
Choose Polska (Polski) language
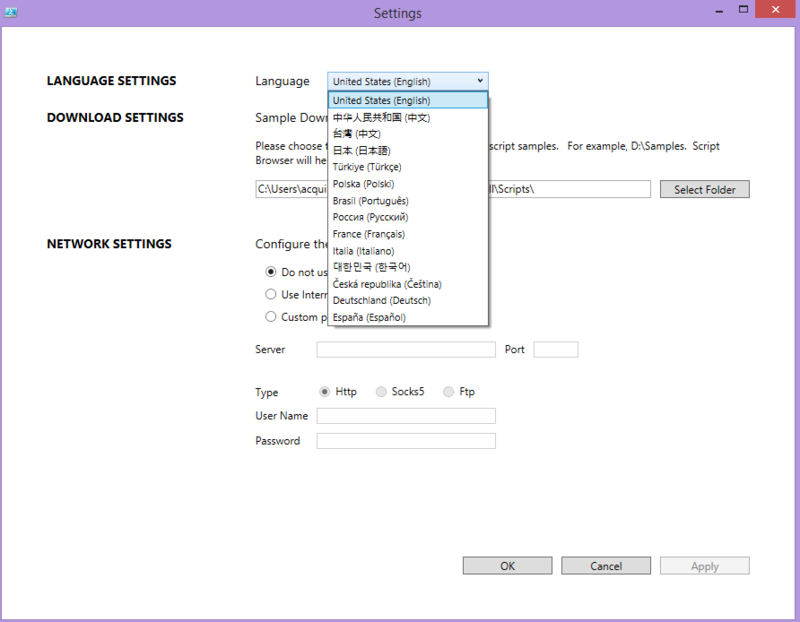click(408, 184)
